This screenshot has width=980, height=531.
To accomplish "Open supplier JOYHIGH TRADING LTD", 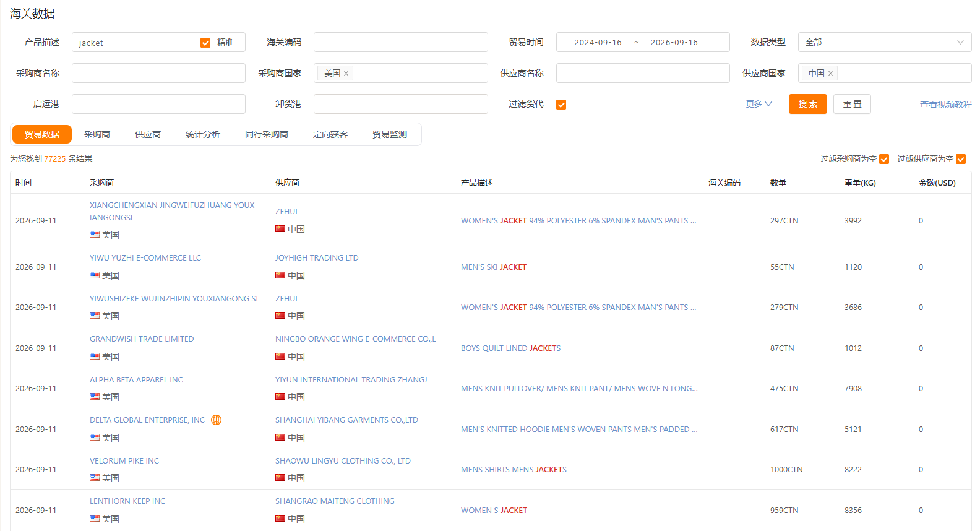I will pos(317,258).
